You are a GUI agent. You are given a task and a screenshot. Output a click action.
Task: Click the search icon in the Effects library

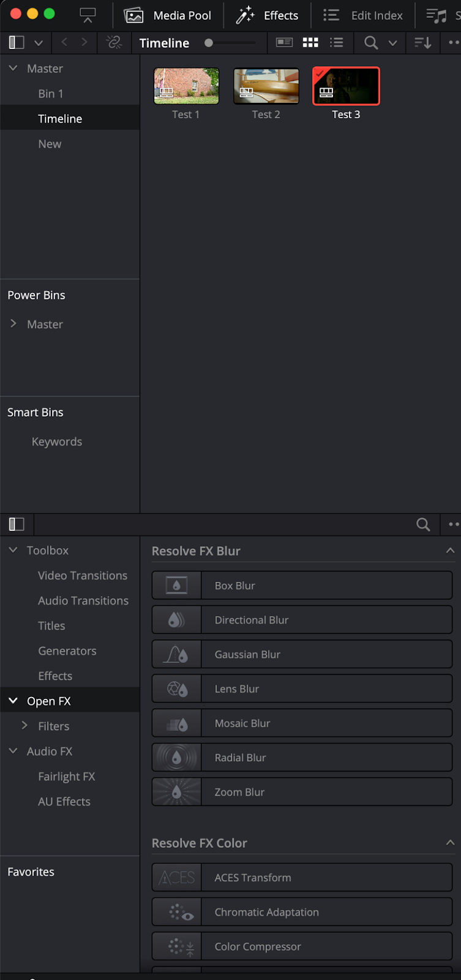(x=422, y=524)
